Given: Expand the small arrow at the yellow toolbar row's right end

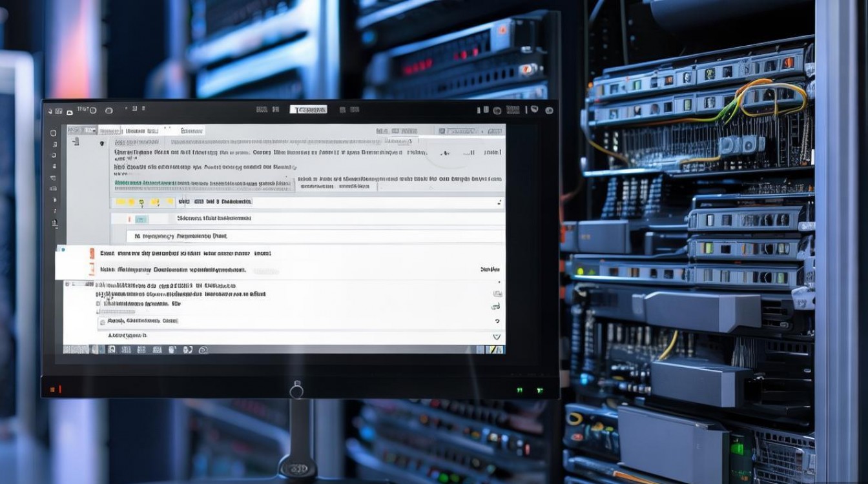Looking at the screenshot, I should [499, 202].
